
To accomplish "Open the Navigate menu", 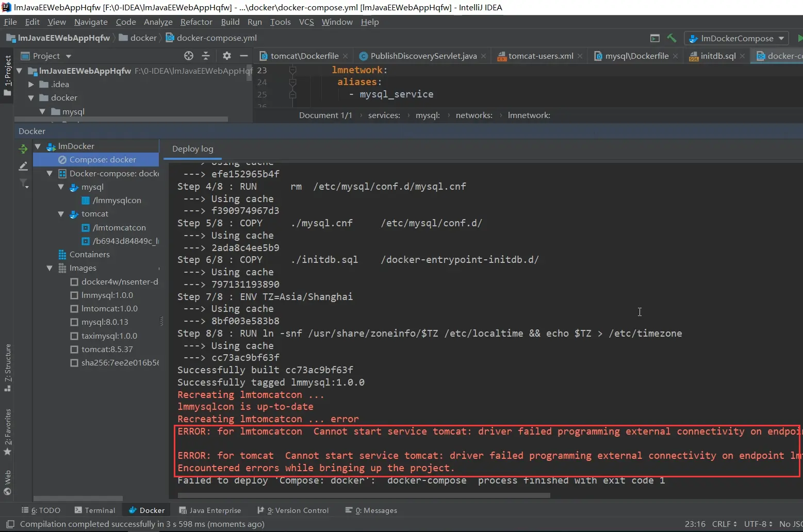I will [x=91, y=22].
